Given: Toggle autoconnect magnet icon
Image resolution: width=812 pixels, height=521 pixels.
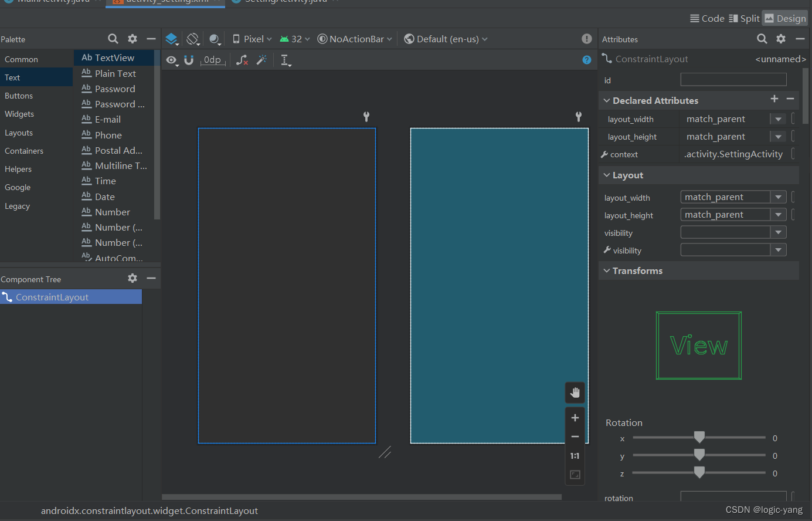Looking at the screenshot, I should [x=189, y=60].
